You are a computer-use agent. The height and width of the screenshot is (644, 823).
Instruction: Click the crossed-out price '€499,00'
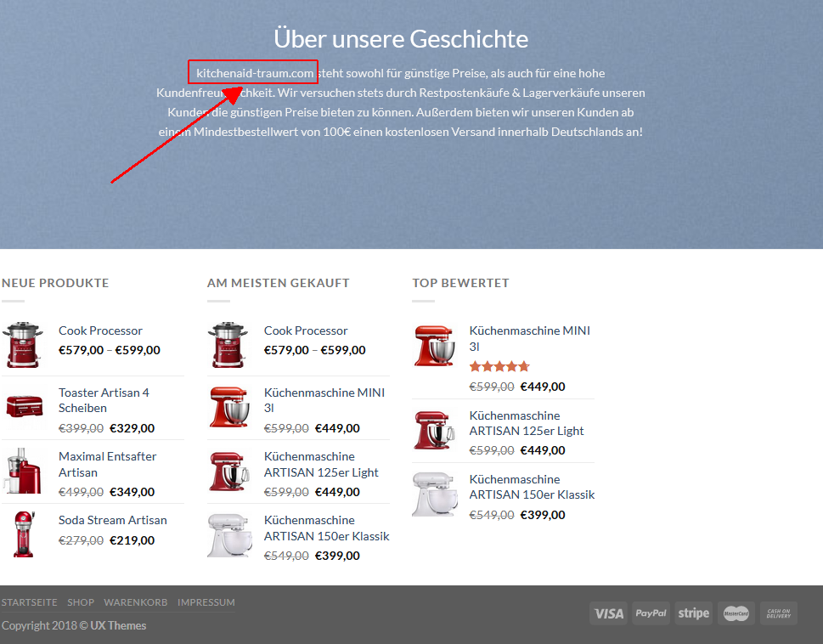(x=81, y=492)
